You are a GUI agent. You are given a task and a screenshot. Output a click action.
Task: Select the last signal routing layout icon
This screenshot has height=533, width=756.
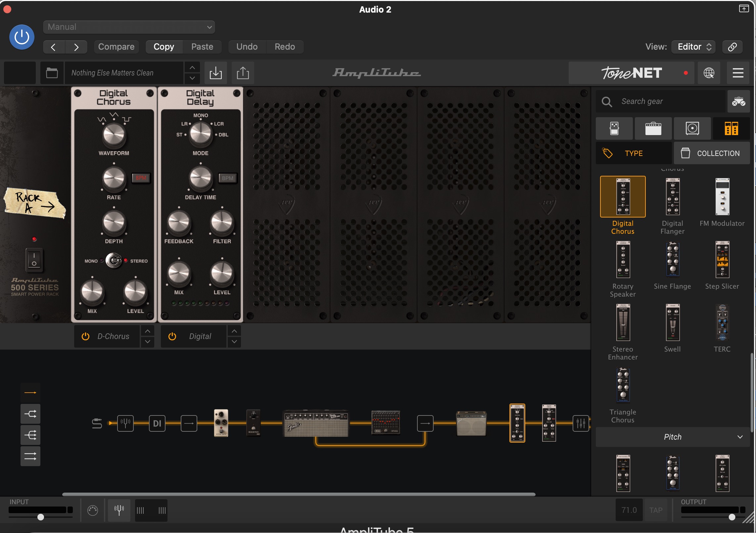tap(30, 456)
